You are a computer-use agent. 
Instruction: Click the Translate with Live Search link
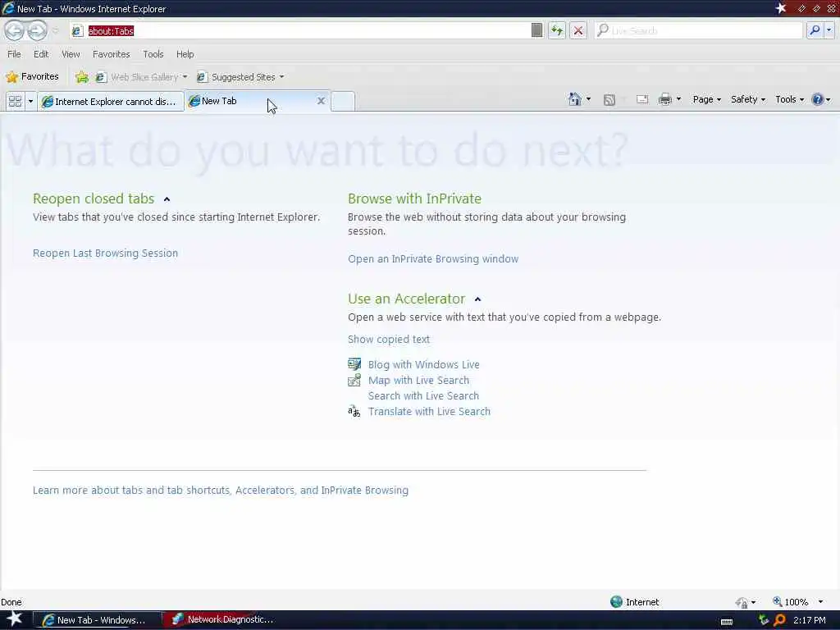pos(429,411)
